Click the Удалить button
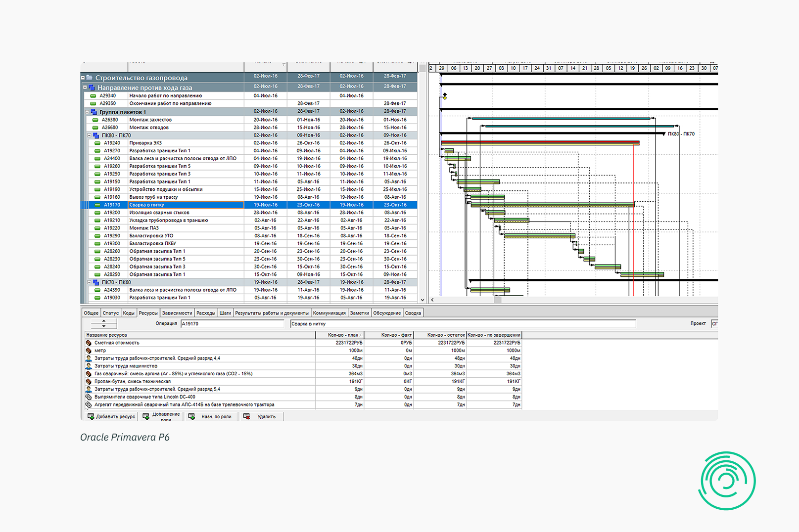The width and height of the screenshot is (799, 532). 262,417
